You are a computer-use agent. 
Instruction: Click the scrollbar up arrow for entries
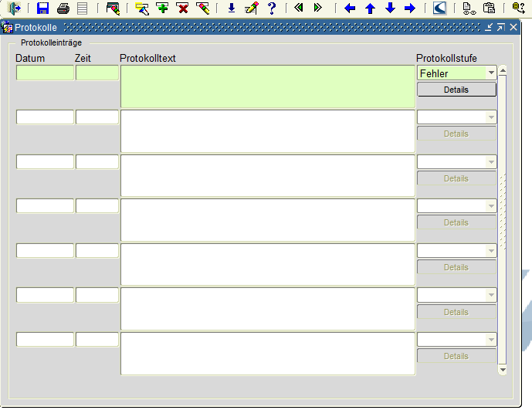(503, 71)
